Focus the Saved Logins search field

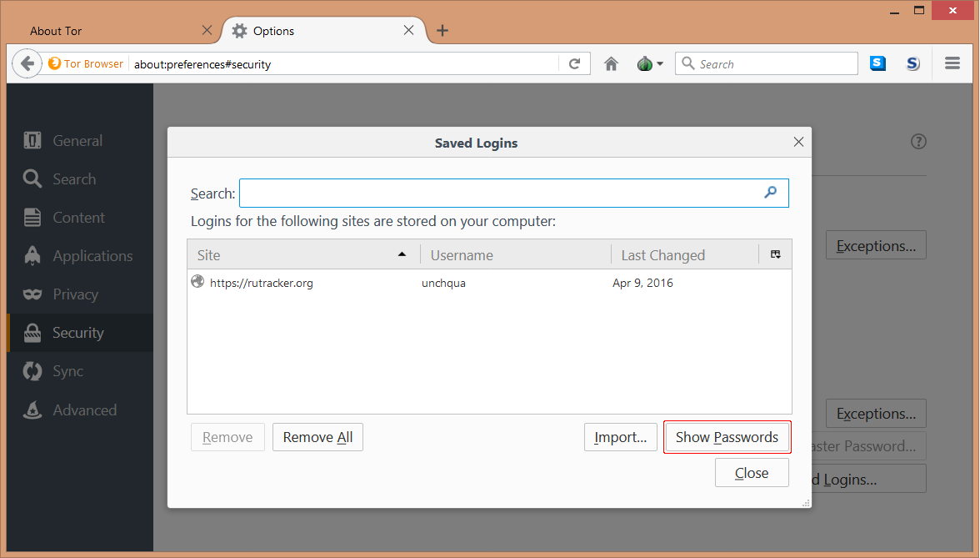500,193
